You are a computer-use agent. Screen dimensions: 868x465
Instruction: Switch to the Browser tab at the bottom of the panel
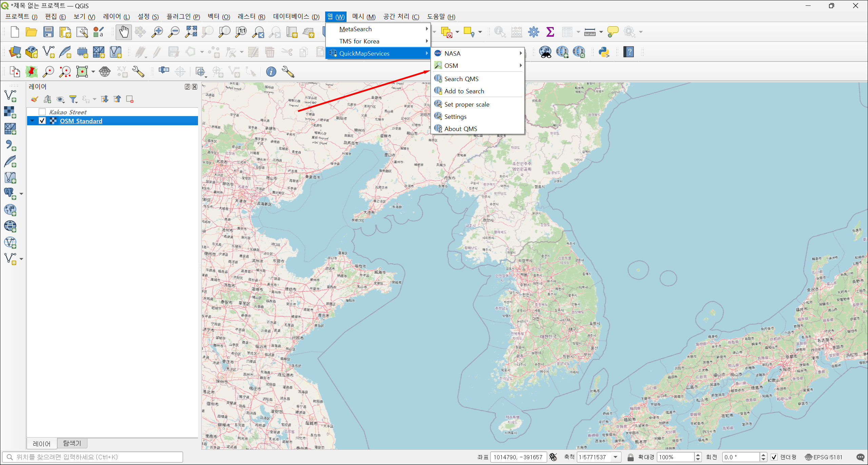[72, 443]
